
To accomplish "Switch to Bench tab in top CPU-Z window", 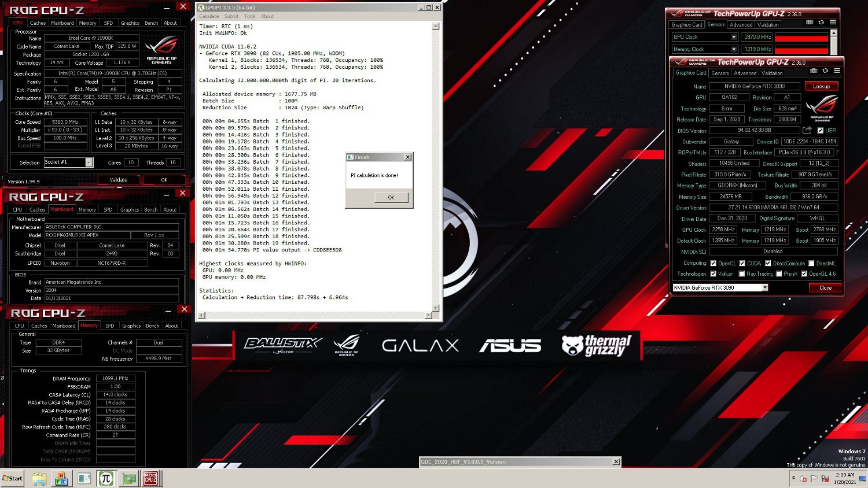I will (x=152, y=23).
